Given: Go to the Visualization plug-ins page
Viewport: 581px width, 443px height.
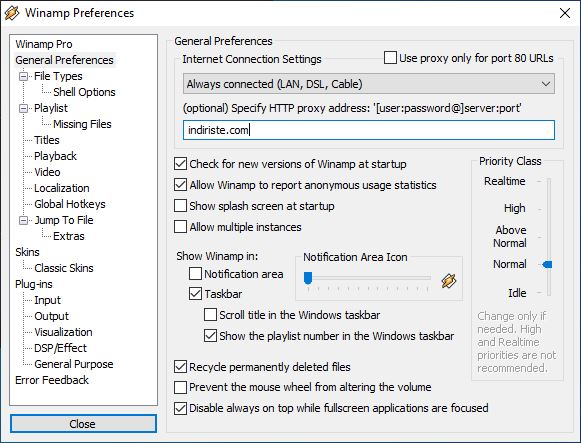Looking at the screenshot, I should (63, 332).
